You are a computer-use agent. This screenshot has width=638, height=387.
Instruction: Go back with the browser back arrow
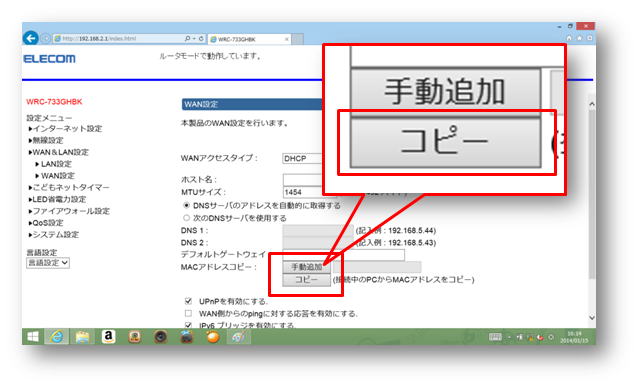[31, 38]
